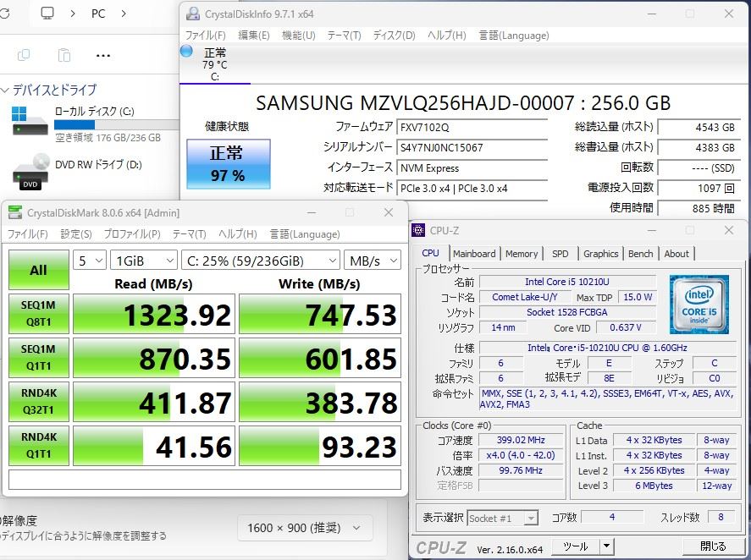
Task: Click the chevron after PC in address bar
Action: click(124, 14)
